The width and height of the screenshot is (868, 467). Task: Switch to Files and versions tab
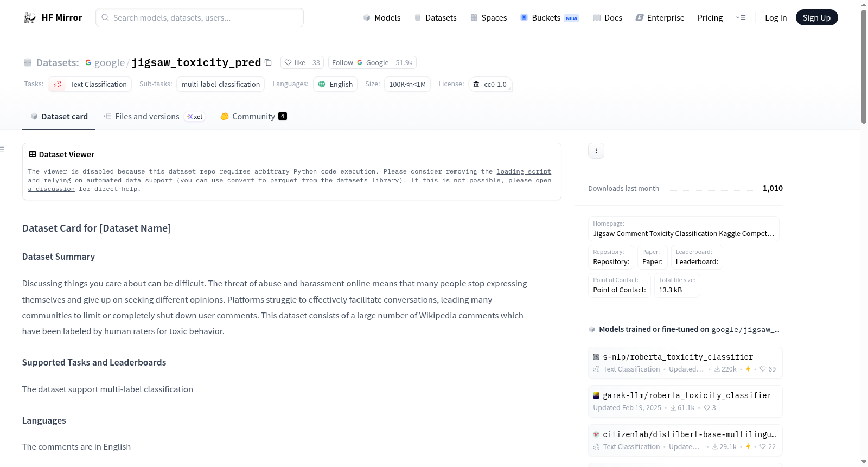coord(154,117)
